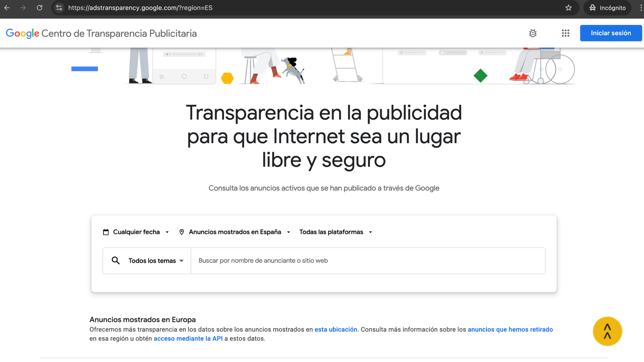
Task: Open the Google apps grid
Action: 566,33
